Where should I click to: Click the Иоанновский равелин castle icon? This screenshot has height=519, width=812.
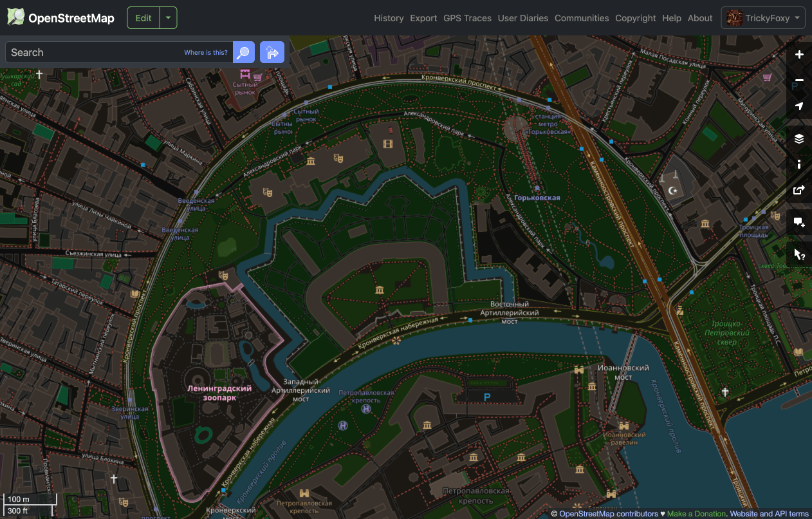point(623,426)
